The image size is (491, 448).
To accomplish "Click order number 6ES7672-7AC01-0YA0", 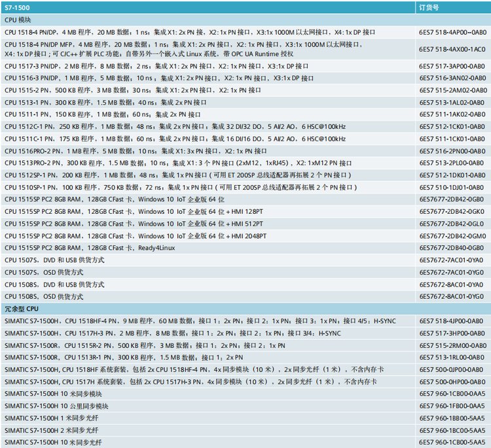I will click(451, 260).
